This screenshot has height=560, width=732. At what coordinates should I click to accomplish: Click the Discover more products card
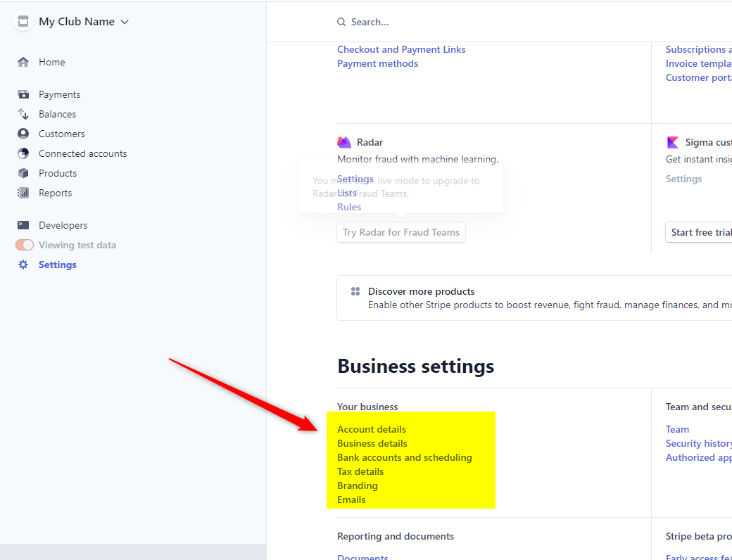pos(534,298)
